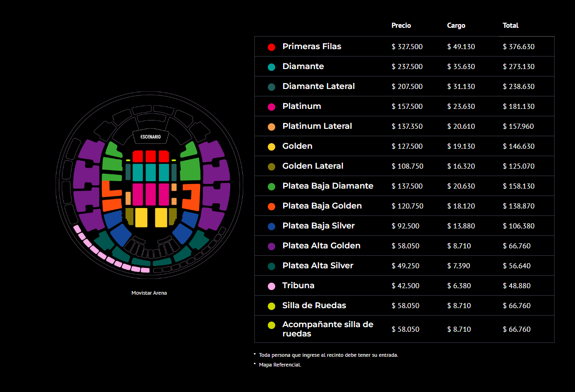Click the teal Diamante legend dot
575x392 pixels.
pos(272,67)
